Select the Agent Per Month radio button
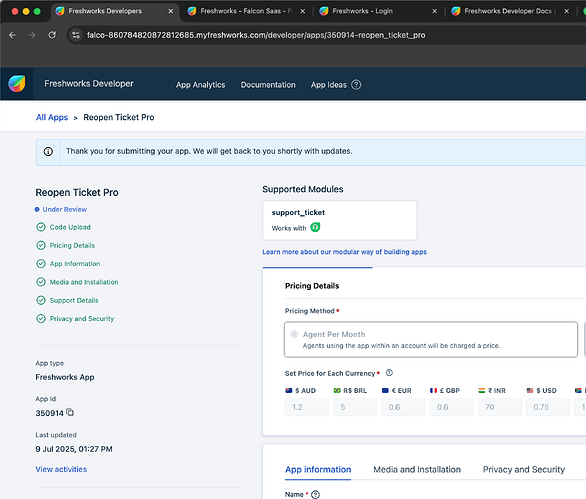 click(x=294, y=334)
